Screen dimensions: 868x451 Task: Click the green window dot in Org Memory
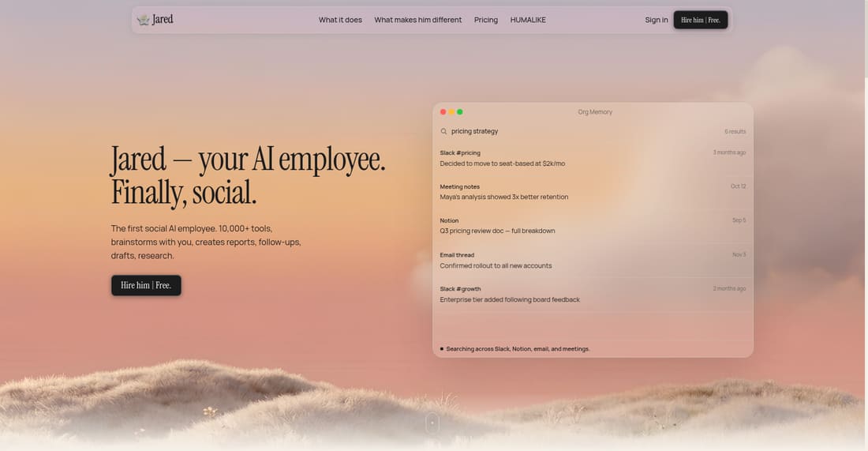coord(459,112)
